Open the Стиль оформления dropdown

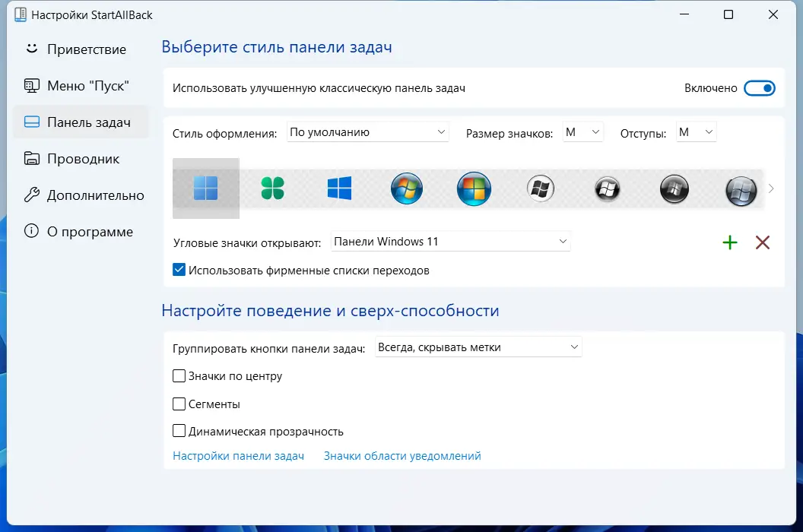(x=367, y=131)
